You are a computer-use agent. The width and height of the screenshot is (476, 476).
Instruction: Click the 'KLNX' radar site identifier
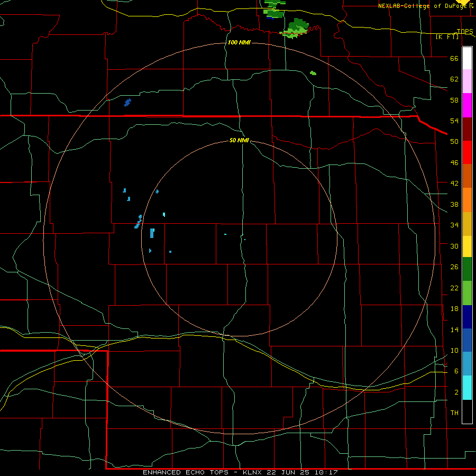pyautogui.click(x=253, y=472)
